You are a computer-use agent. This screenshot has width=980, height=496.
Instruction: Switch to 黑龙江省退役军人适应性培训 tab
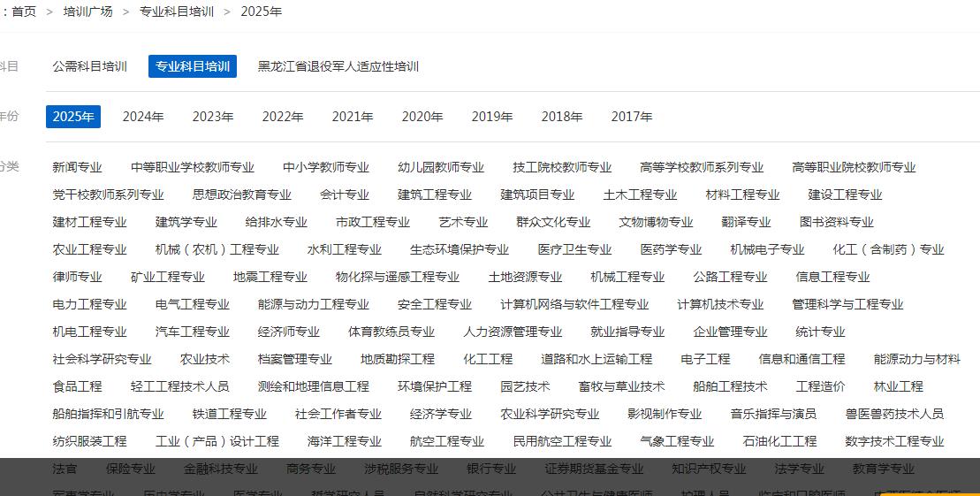click(338, 66)
